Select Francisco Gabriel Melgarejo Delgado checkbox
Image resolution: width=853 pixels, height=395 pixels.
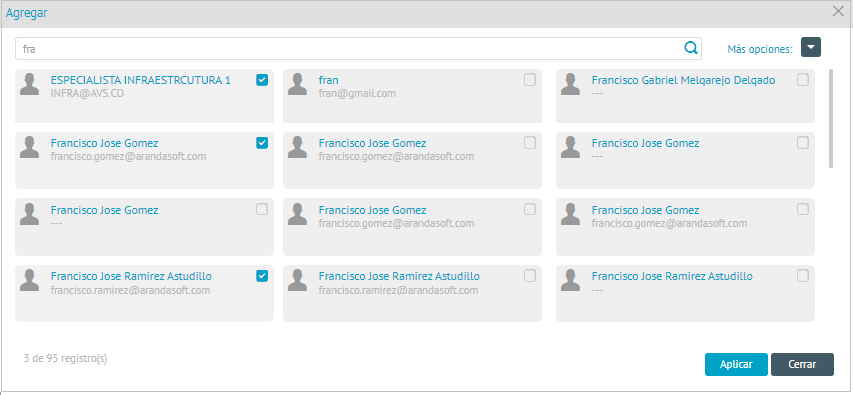pos(802,80)
